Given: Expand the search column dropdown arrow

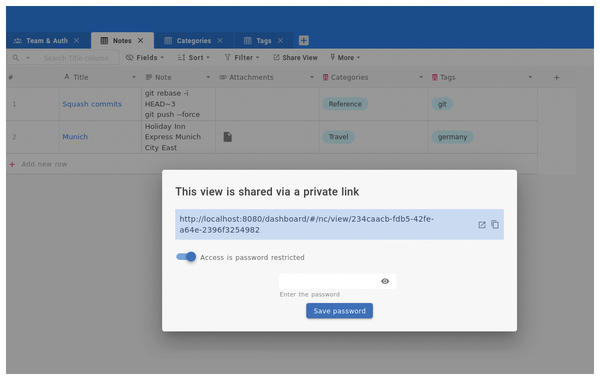Looking at the screenshot, I should pos(28,58).
